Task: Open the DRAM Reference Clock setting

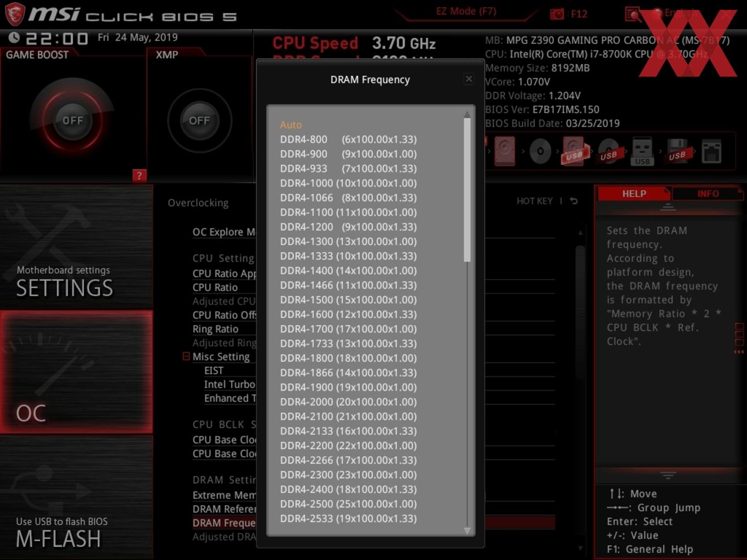Action: pyautogui.click(x=224, y=509)
